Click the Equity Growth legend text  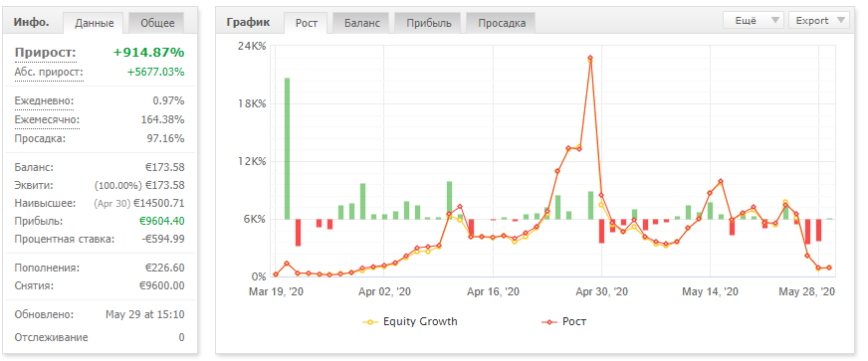point(420,322)
